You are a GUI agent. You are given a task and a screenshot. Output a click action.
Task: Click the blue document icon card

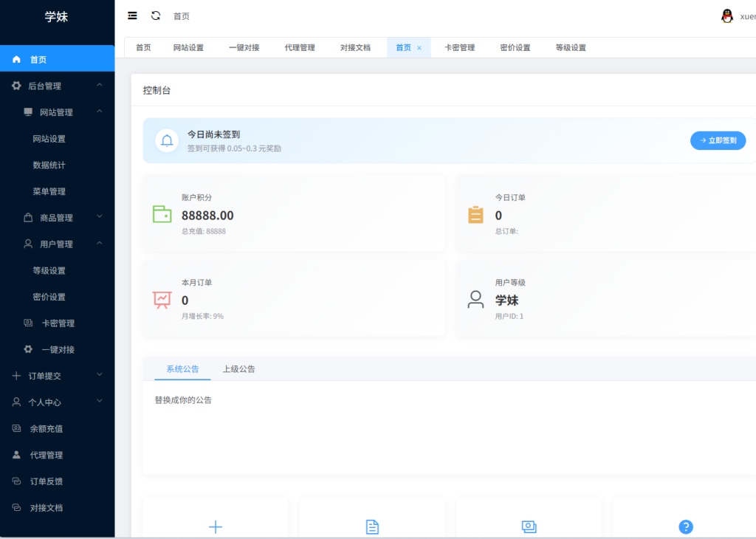(373, 526)
